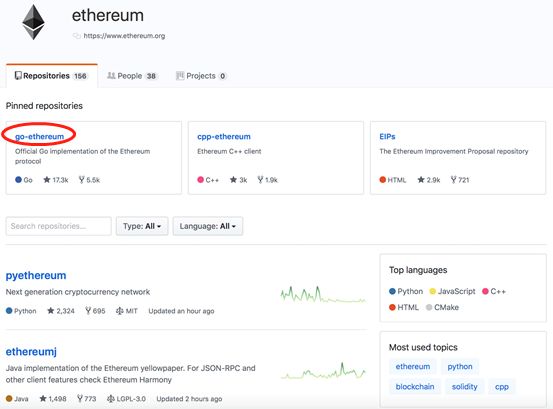The width and height of the screenshot is (553, 409).
Task: Click the solidity topic tag
Action: [464, 386]
